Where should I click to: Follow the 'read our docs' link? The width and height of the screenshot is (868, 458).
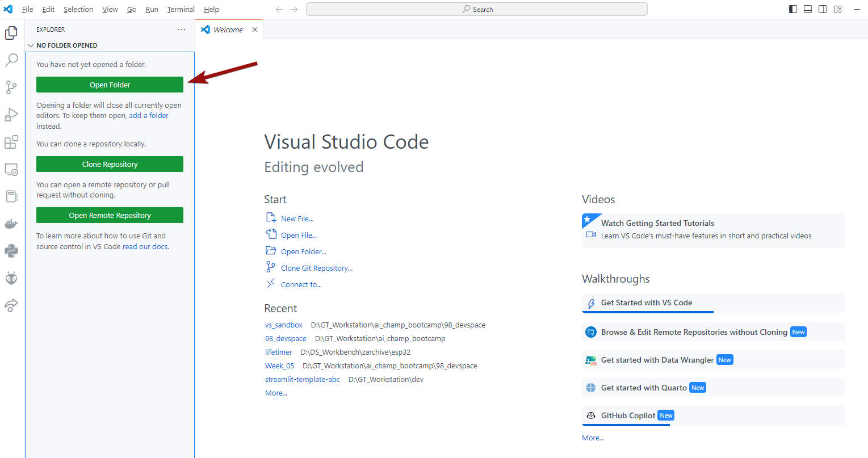[x=145, y=246]
